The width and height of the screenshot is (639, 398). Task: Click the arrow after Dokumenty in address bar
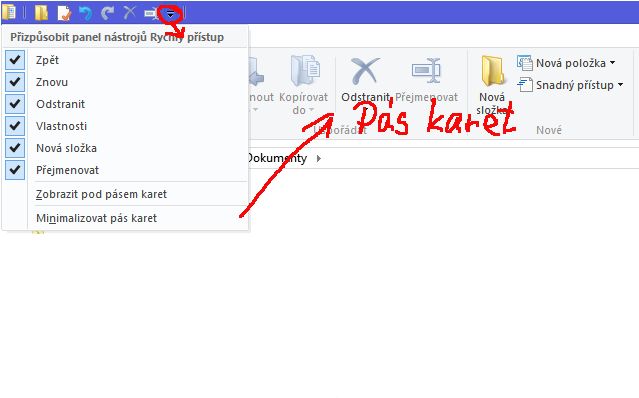(x=319, y=158)
